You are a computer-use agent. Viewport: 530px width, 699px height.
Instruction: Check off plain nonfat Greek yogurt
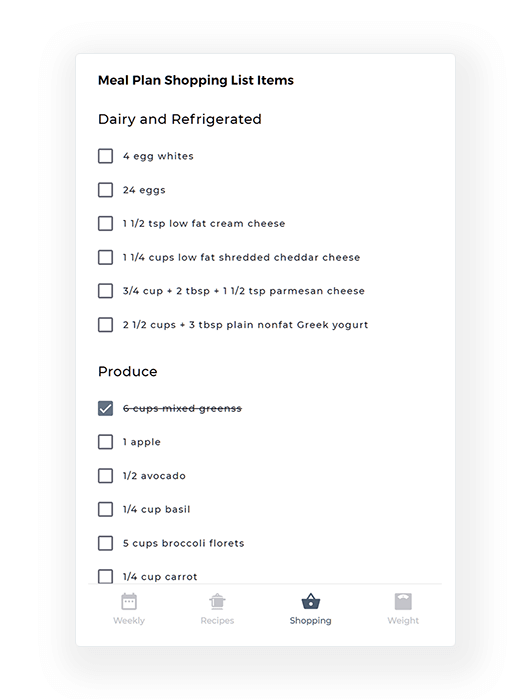(x=105, y=325)
